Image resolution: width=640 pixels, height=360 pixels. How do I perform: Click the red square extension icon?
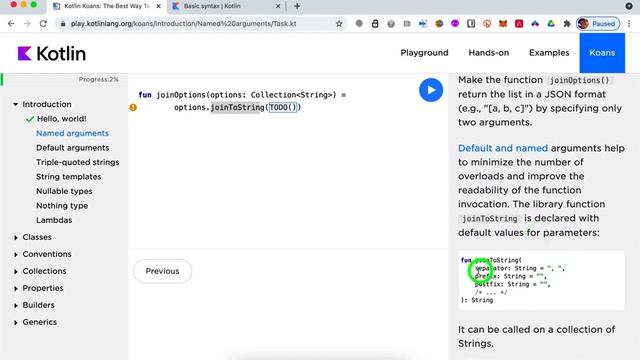click(x=519, y=24)
